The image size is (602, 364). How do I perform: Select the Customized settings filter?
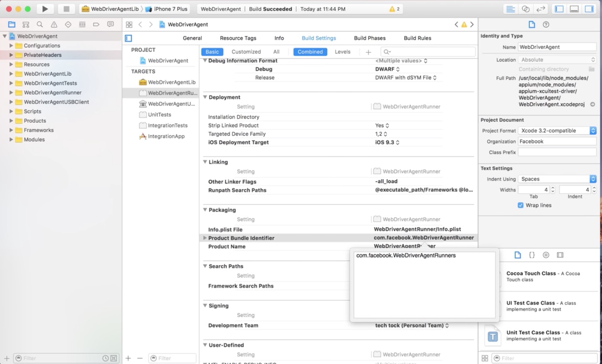[x=246, y=52]
